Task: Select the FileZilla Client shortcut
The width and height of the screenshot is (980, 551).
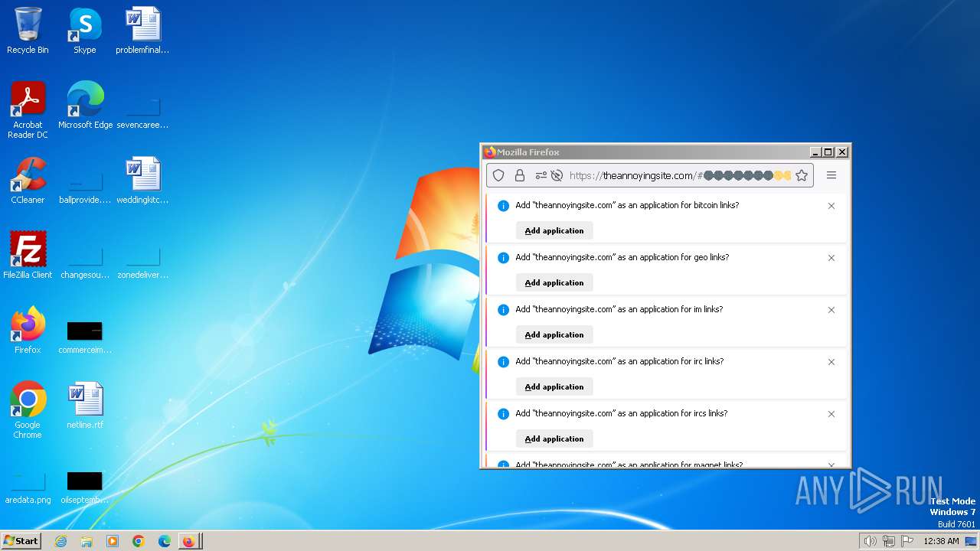Action: coord(28,256)
